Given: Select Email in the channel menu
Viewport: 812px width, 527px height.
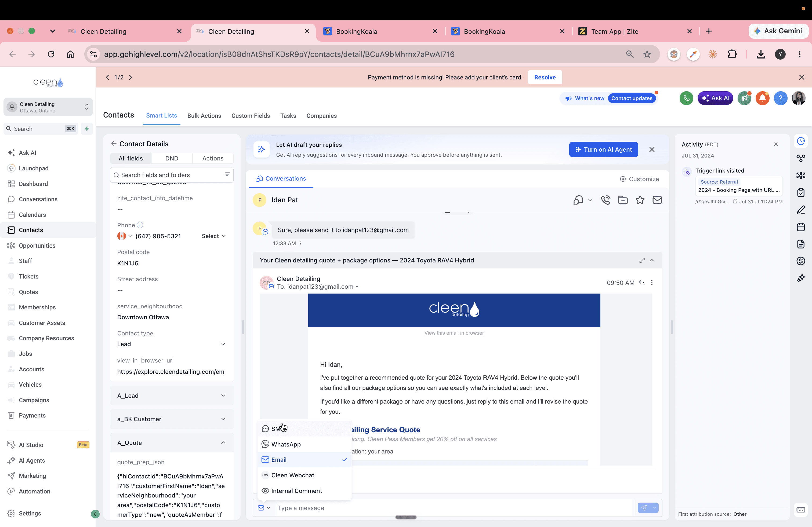Looking at the screenshot, I should click(304, 460).
